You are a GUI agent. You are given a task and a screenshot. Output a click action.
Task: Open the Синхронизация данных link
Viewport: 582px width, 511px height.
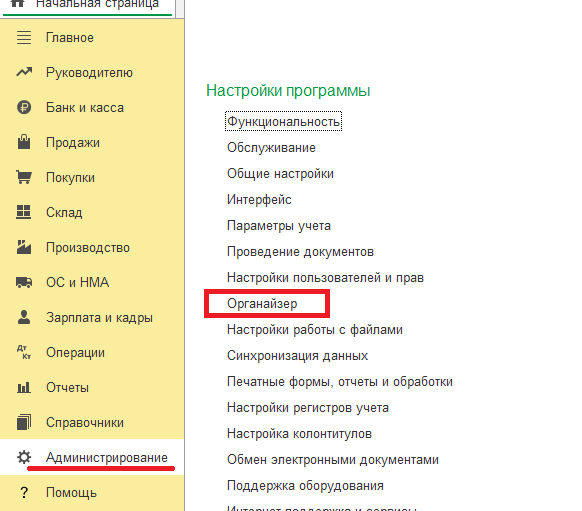[297, 356]
